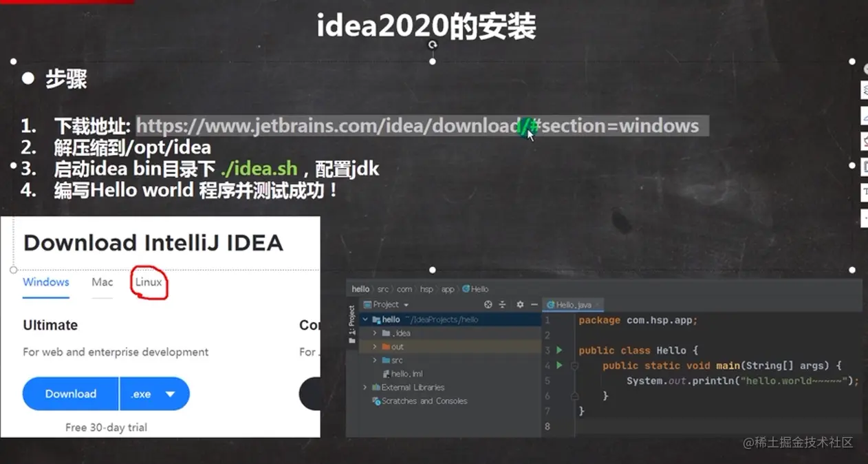
Task: Run main method via the line 4 gutter arrow
Action: (x=559, y=366)
